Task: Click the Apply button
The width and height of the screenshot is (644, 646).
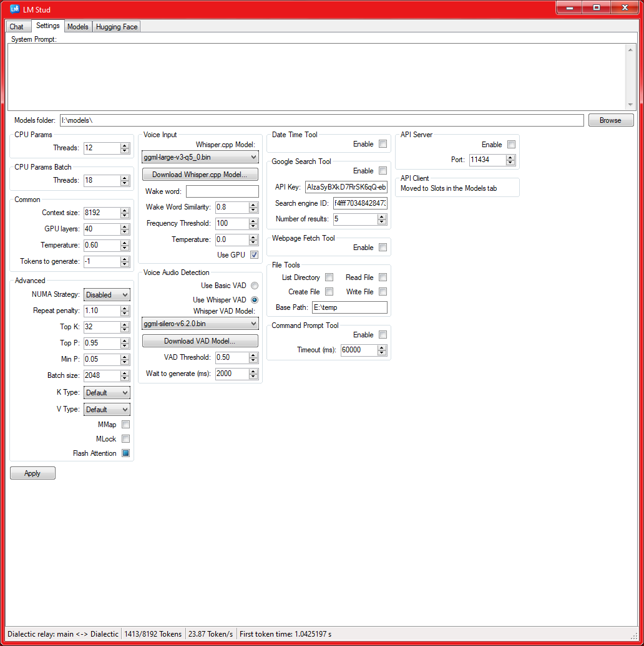Action: (32, 473)
